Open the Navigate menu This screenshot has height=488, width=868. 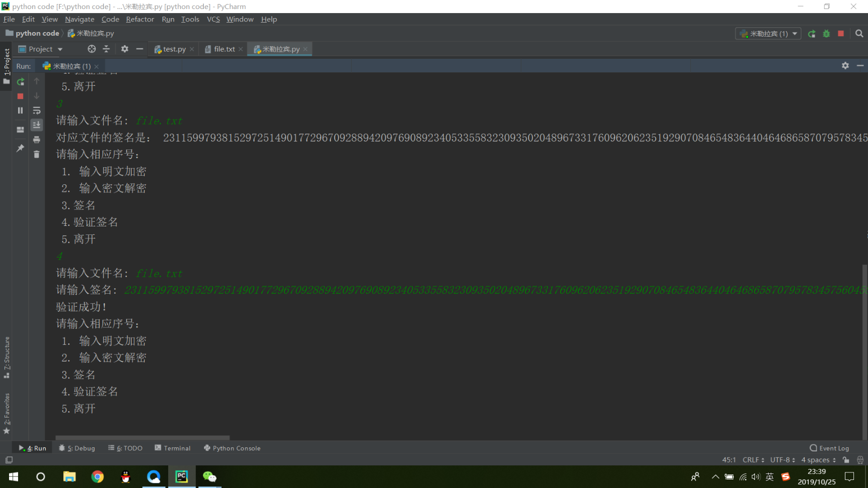tap(79, 19)
